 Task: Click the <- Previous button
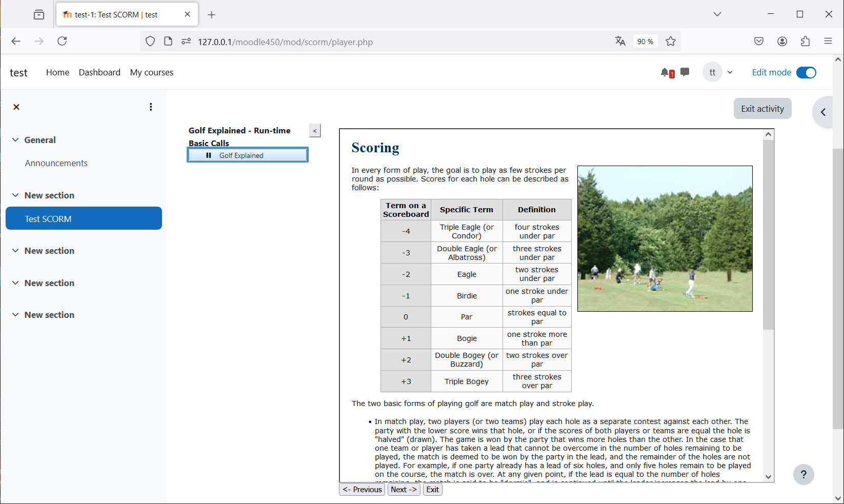pos(362,490)
